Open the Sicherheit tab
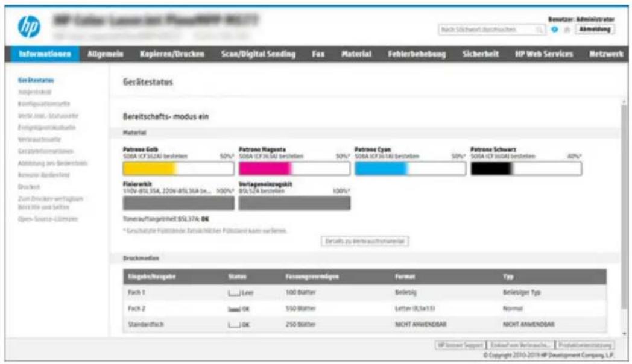This screenshot has height=364, width=632. [481, 54]
